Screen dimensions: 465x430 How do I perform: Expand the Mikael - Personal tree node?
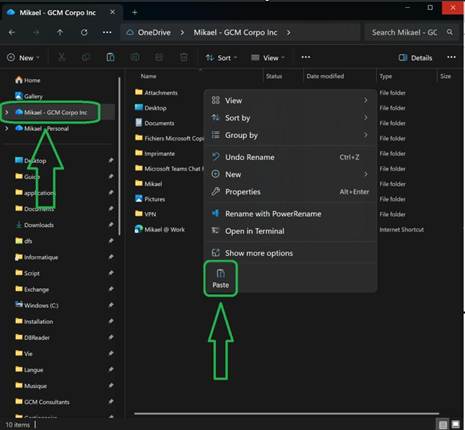[7, 128]
